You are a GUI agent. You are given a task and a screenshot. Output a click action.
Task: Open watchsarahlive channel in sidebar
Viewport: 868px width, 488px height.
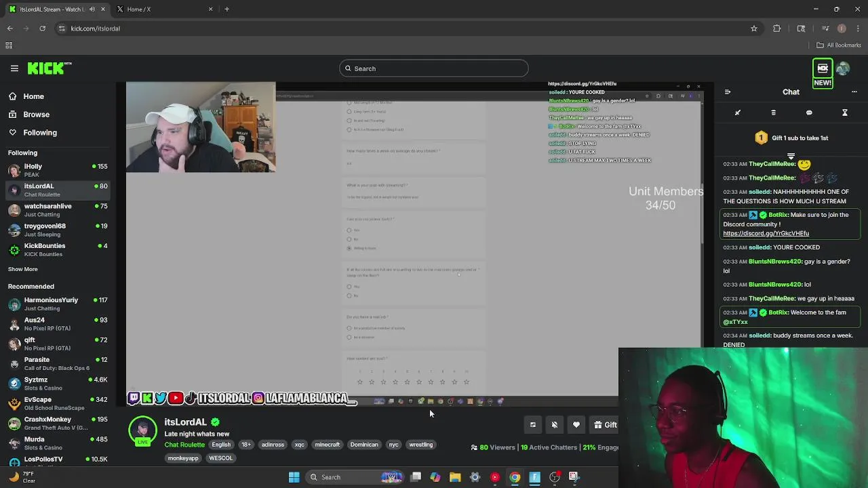(58, 210)
